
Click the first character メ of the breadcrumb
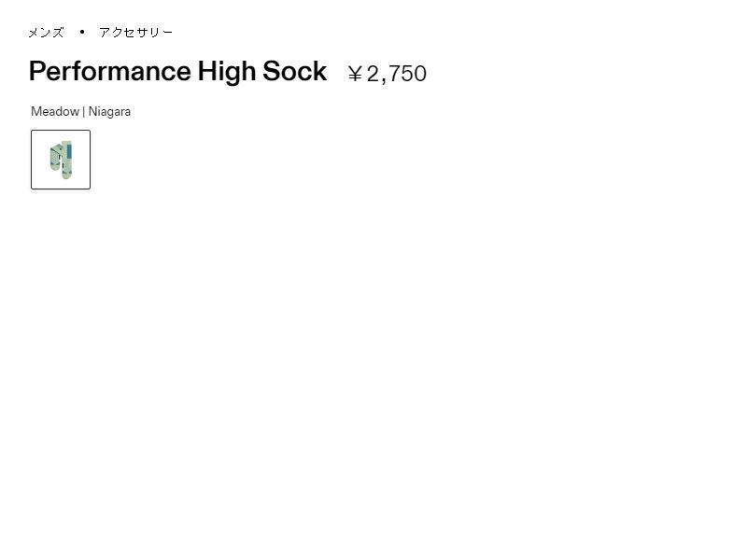(x=33, y=33)
